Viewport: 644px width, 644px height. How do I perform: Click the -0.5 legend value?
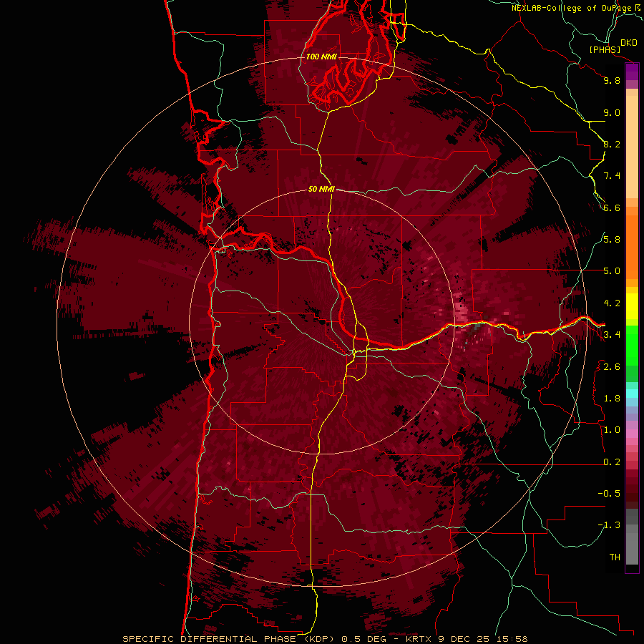tap(609, 494)
